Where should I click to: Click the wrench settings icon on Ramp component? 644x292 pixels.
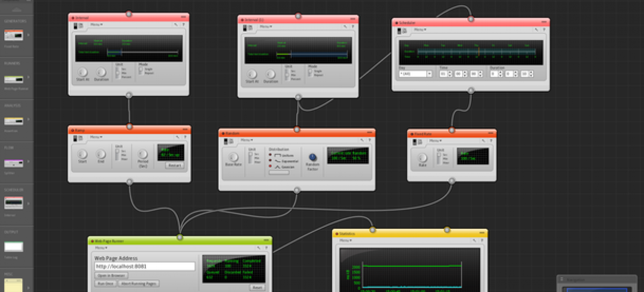click(175, 137)
